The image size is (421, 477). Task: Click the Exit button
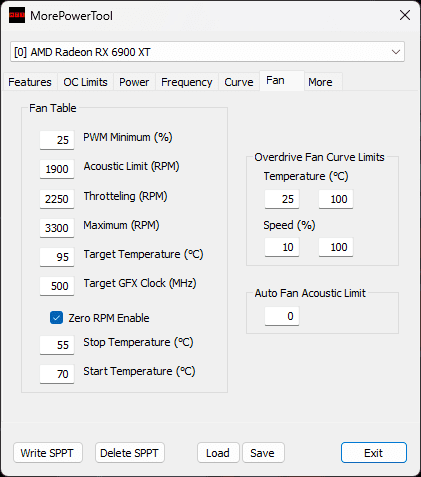pyautogui.click(x=374, y=453)
